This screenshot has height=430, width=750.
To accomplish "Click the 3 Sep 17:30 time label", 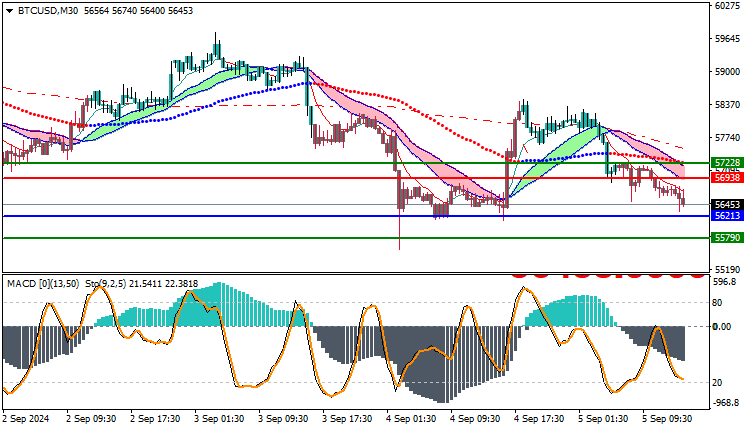I will [x=347, y=419].
